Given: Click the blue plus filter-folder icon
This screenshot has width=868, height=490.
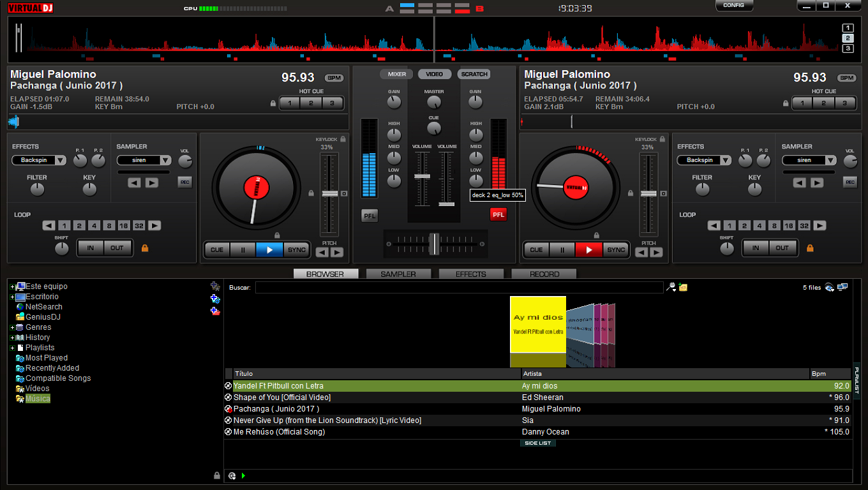Looking at the screenshot, I should point(215,299).
